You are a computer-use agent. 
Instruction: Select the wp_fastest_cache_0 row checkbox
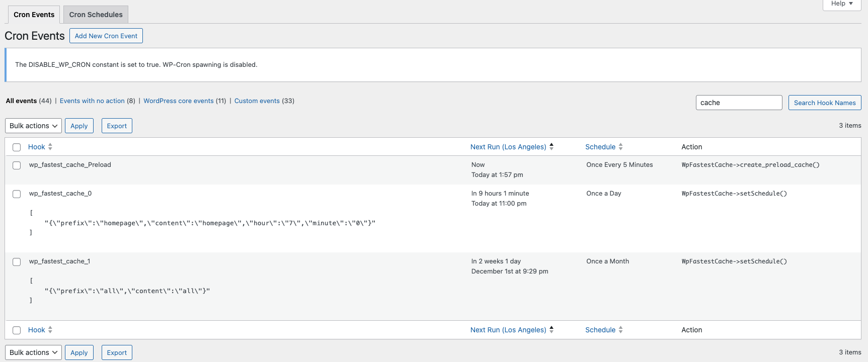click(17, 194)
